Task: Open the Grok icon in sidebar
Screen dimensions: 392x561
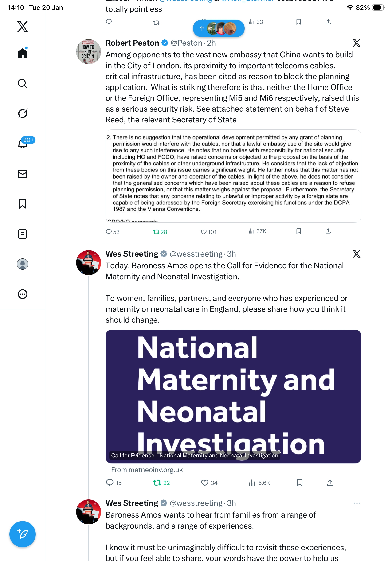Action: pyautogui.click(x=23, y=113)
